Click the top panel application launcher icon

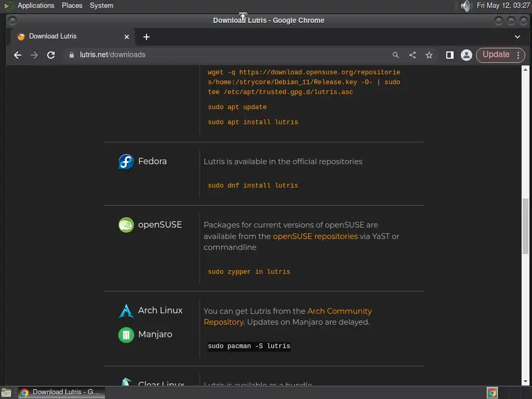pyautogui.click(x=8, y=6)
